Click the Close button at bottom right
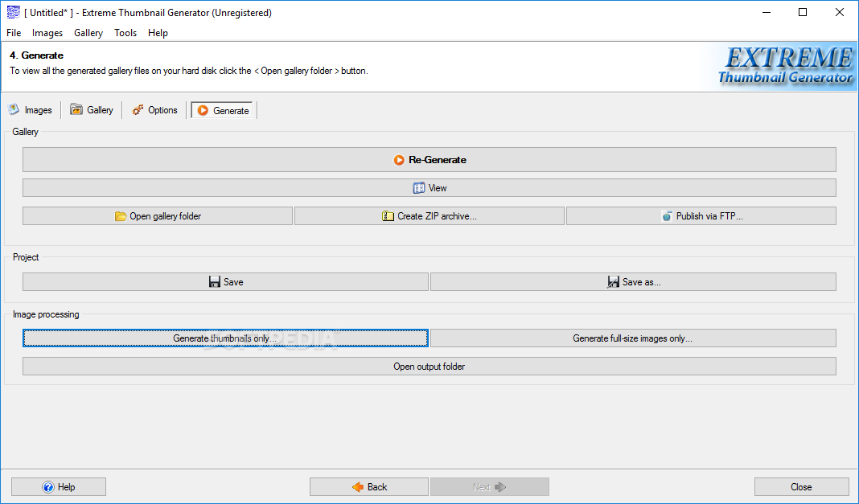Screen dimensions: 859x504 point(801,487)
